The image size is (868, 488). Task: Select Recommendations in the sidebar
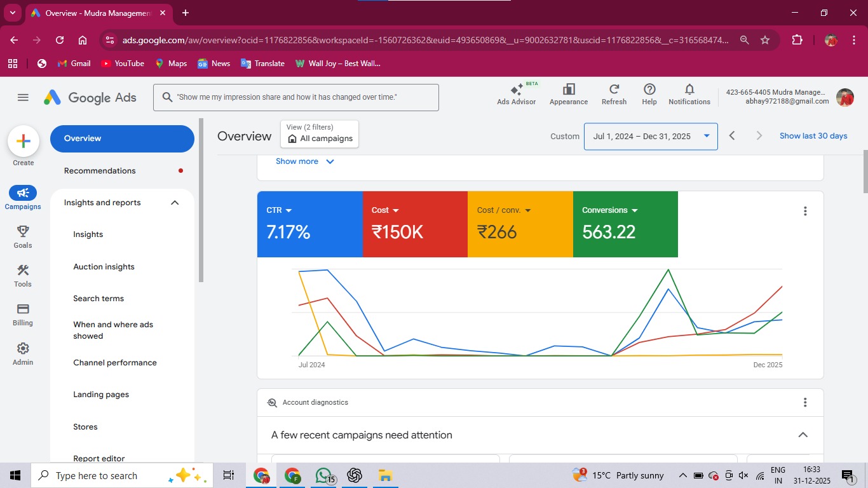coord(99,170)
